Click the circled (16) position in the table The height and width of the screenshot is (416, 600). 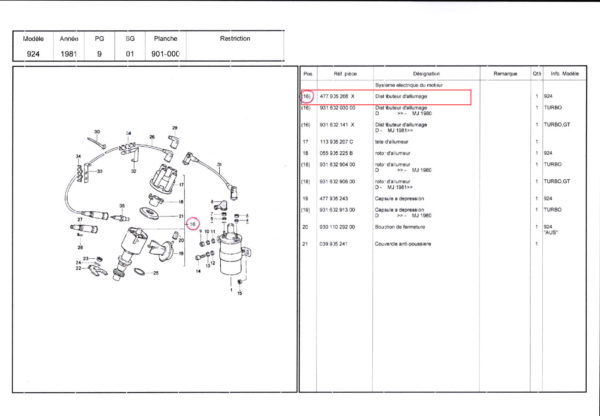click(307, 96)
